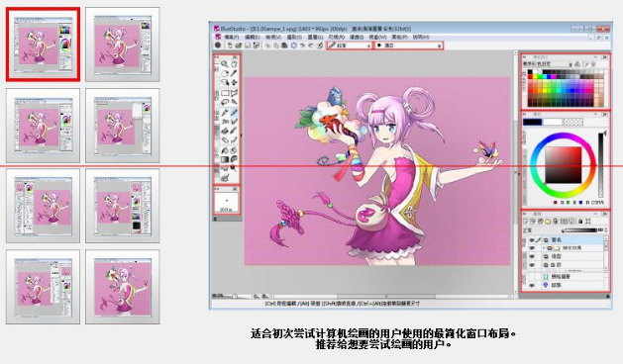The image size is (623, 364).
Task: Click the Paste toolbar icon
Action: coord(284,45)
